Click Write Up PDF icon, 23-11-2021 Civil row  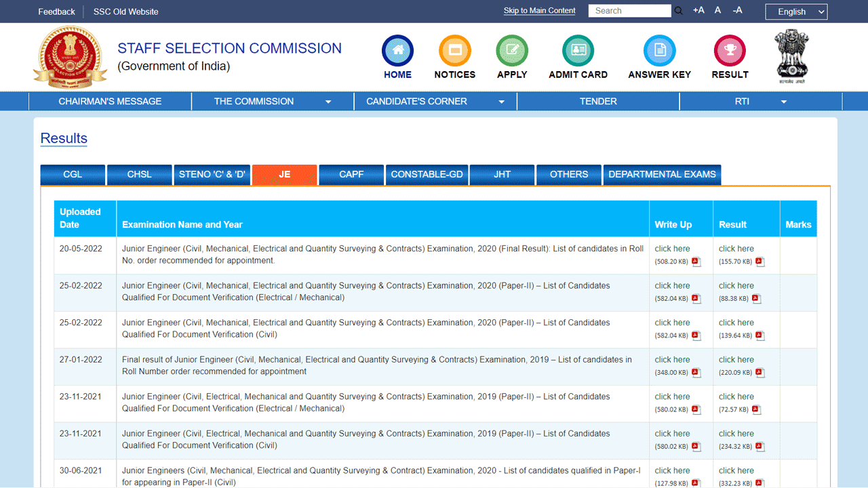click(x=696, y=447)
